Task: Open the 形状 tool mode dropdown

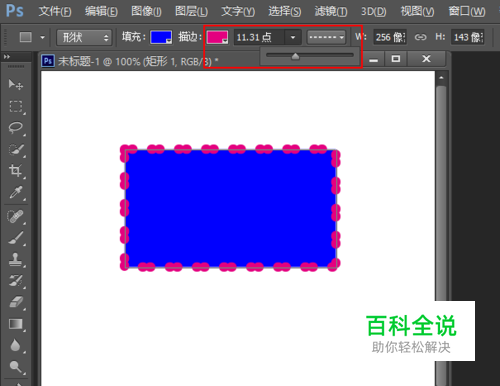Action: 84,37
